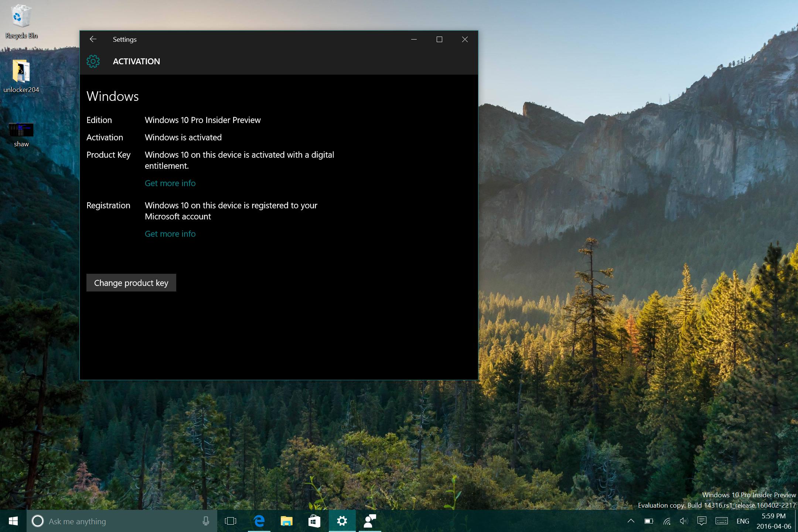The height and width of the screenshot is (532, 798).
Task: Click the 'Settings' window title text
Action: pyautogui.click(x=125, y=40)
